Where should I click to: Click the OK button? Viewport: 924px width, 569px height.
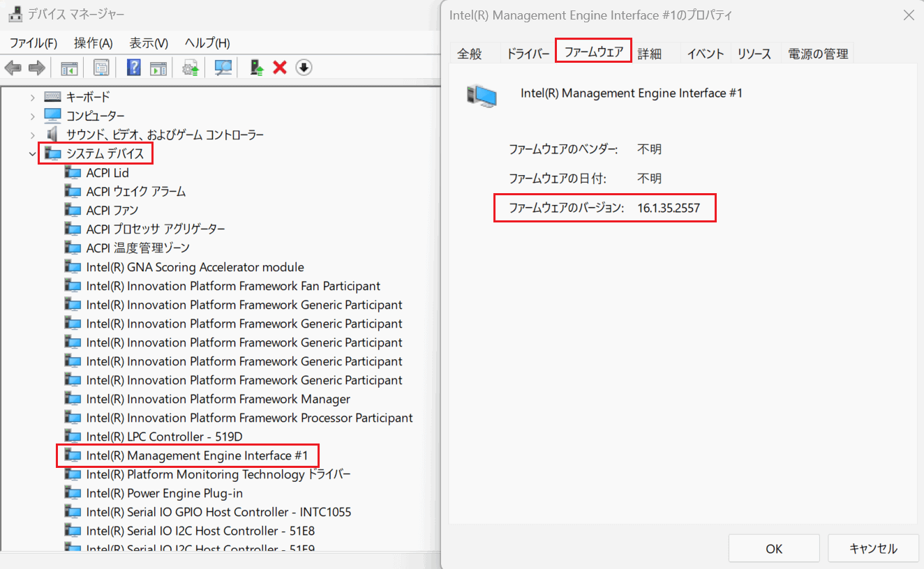[x=774, y=549]
